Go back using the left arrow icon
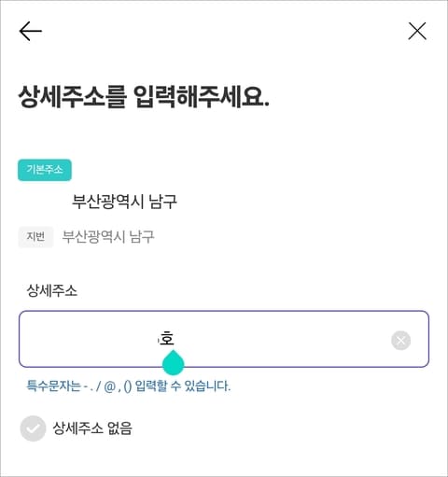This screenshot has width=448, height=477. [31, 31]
